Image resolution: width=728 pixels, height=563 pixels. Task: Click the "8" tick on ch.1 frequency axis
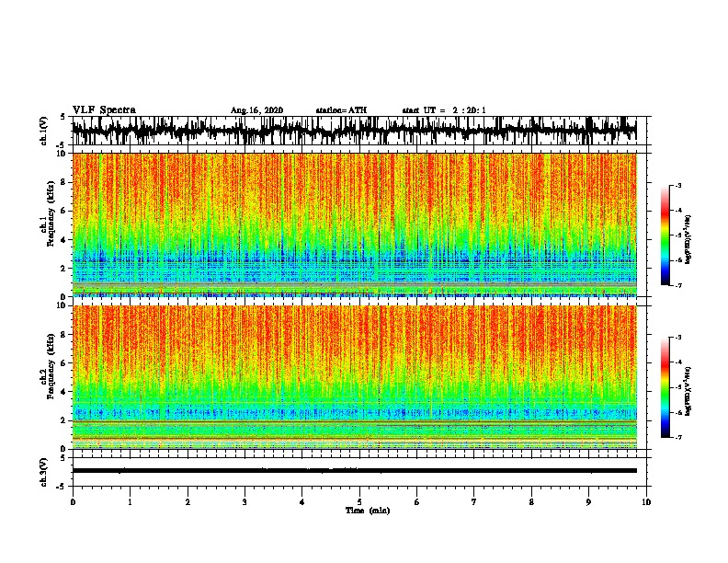point(65,182)
